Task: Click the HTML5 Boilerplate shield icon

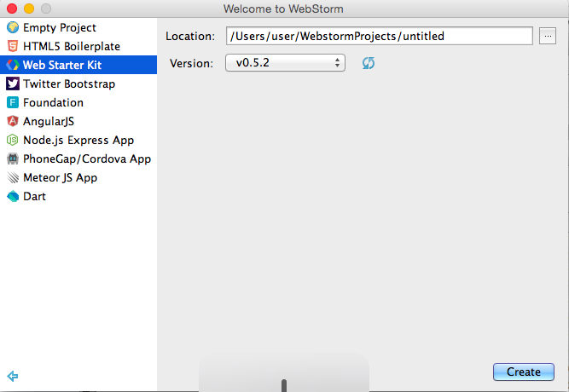Action: pos(13,46)
